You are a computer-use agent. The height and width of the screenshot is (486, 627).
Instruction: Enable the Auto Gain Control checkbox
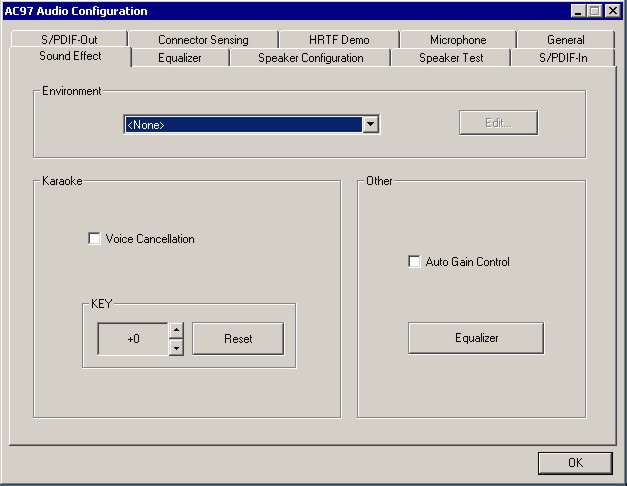[x=414, y=262]
